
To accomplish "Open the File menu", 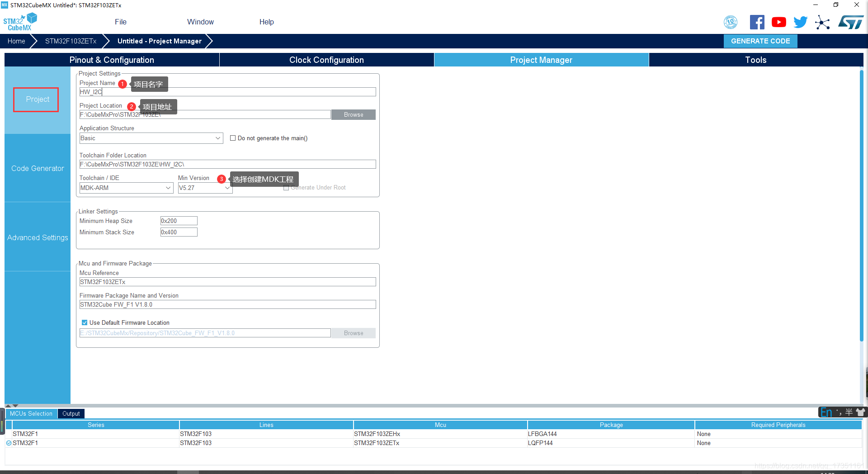I will point(121,22).
